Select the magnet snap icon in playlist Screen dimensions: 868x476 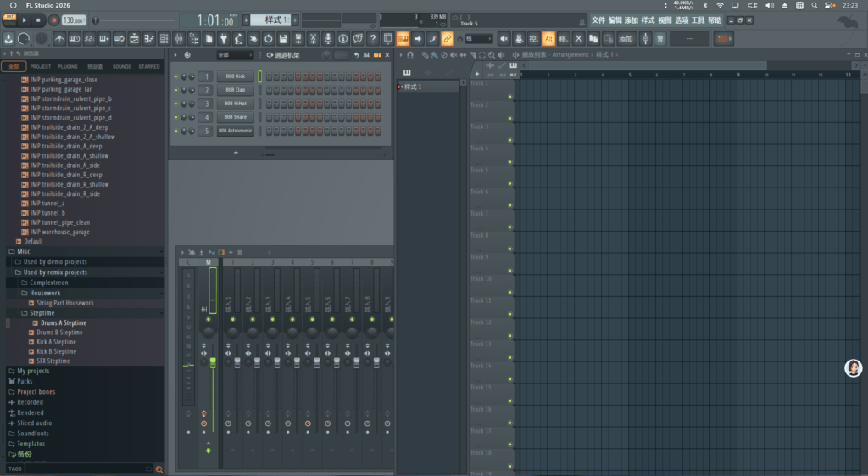410,55
